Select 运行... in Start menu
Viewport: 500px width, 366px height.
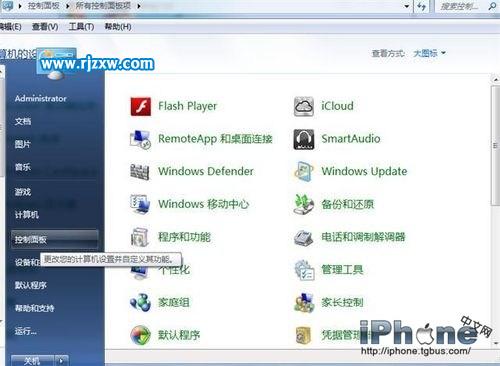(26, 331)
